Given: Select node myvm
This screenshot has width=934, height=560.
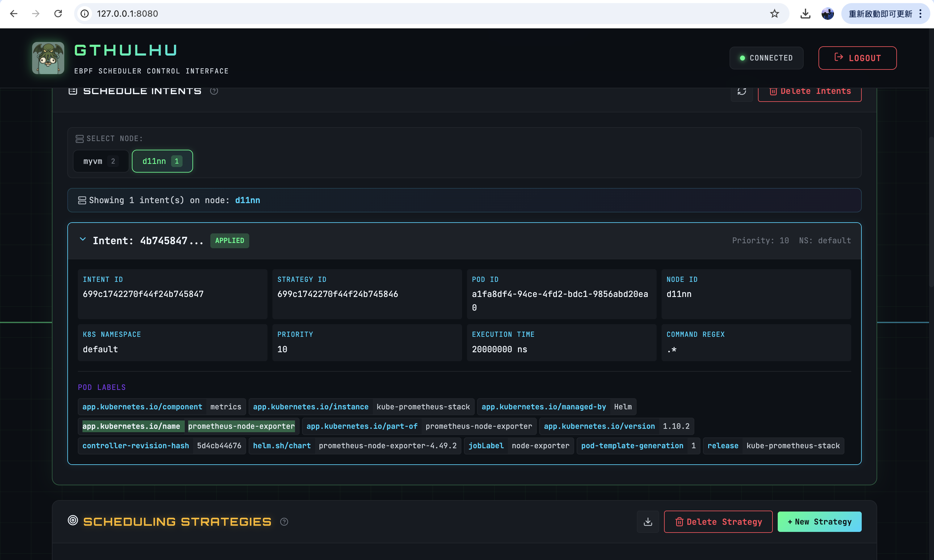Looking at the screenshot, I should [100, 161].
